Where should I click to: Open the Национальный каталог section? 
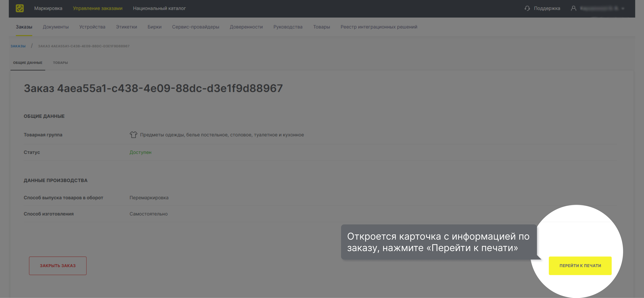pyautogui.click(x=160, y=8)
